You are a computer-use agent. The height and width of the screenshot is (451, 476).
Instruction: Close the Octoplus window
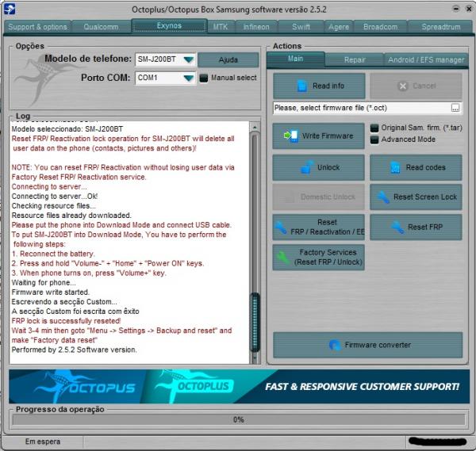coord(469,9)
